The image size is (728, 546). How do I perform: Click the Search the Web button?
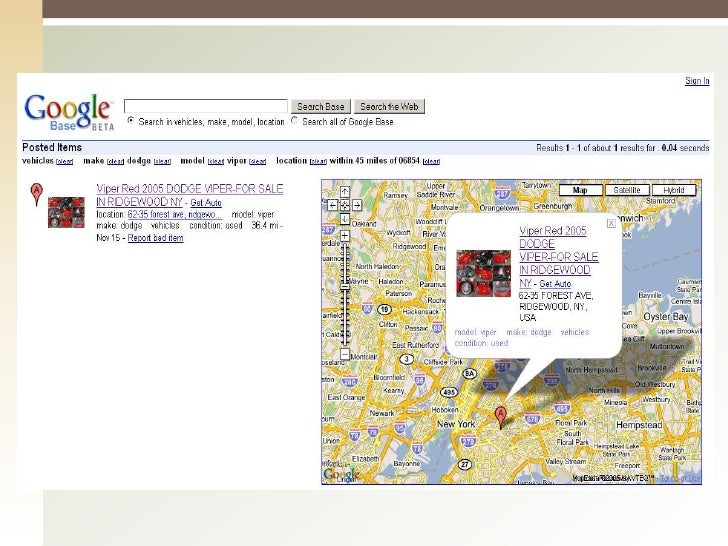point(389,107)
